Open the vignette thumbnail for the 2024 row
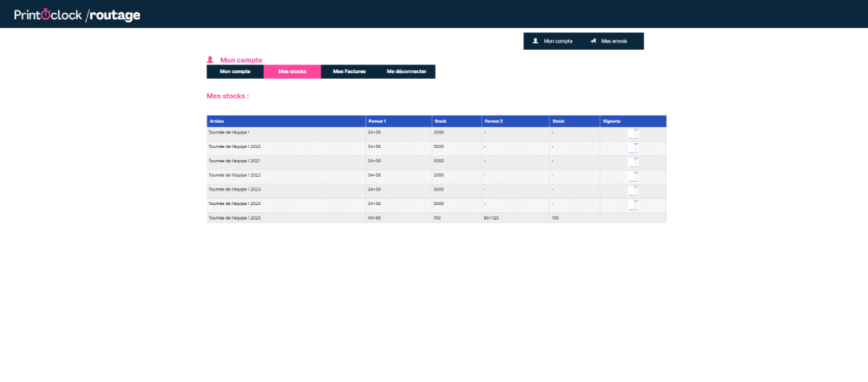 (x=634, y=205)
